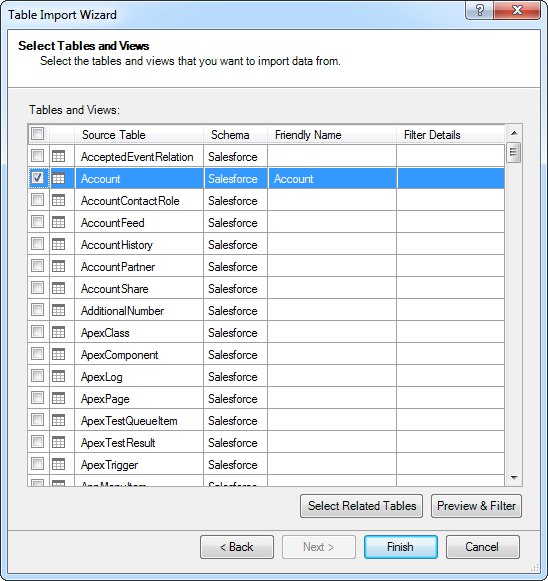
Task: Click Finish to import the tables
Action: tap(401, 547)
